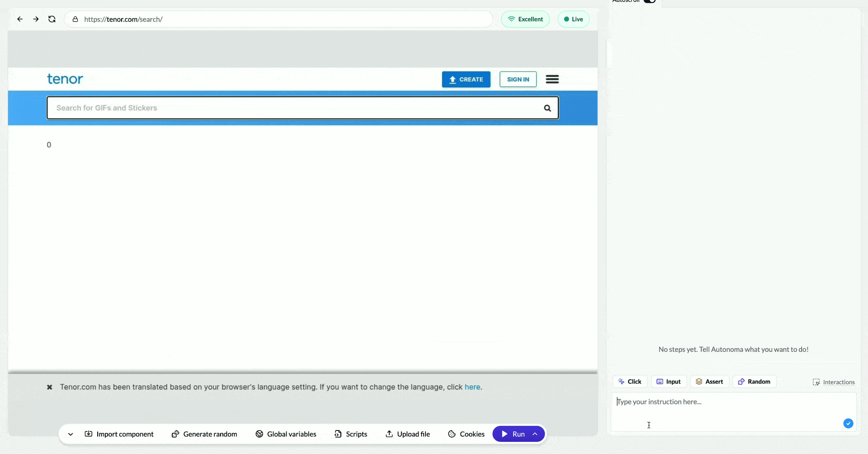Confirm instruction with the blue checkmark

[x=848, y=423]
